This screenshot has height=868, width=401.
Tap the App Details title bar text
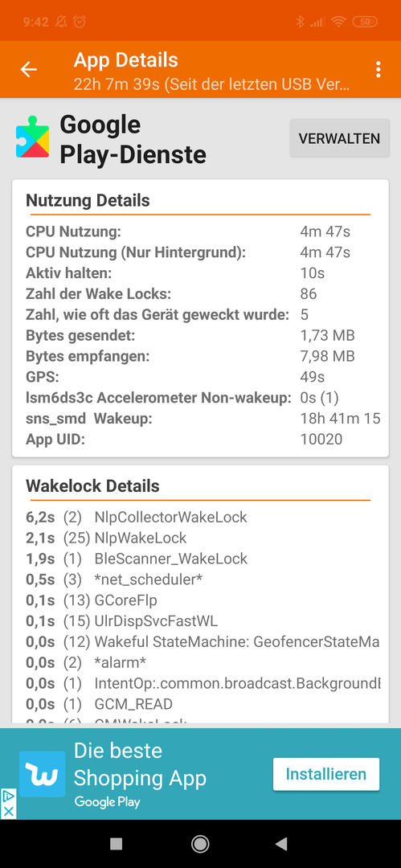point(125,59)
